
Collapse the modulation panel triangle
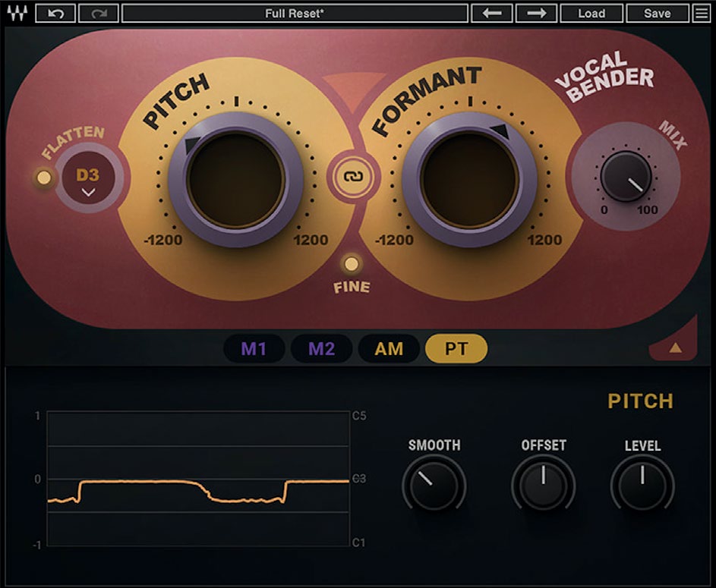pos(675,348)
